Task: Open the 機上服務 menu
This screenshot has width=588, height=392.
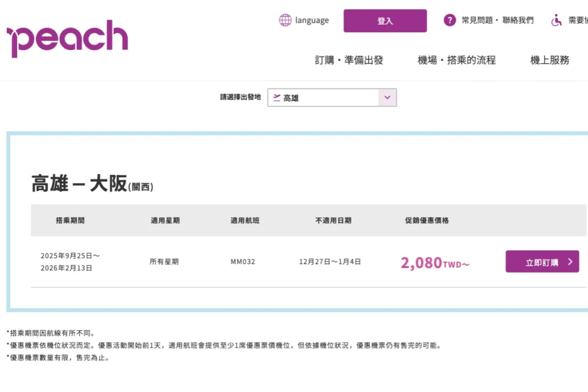Action: [x=550, y=60]
